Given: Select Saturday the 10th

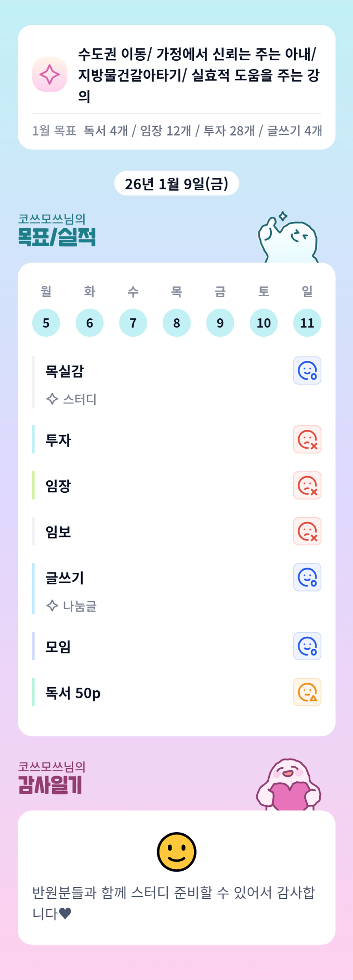Looking at the screenshot, I should [264, 323].
